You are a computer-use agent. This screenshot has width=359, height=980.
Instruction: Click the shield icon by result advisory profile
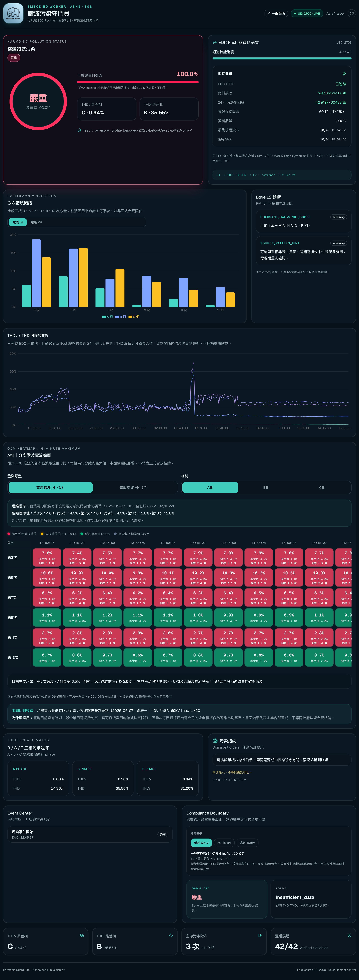tap(79, 130)
